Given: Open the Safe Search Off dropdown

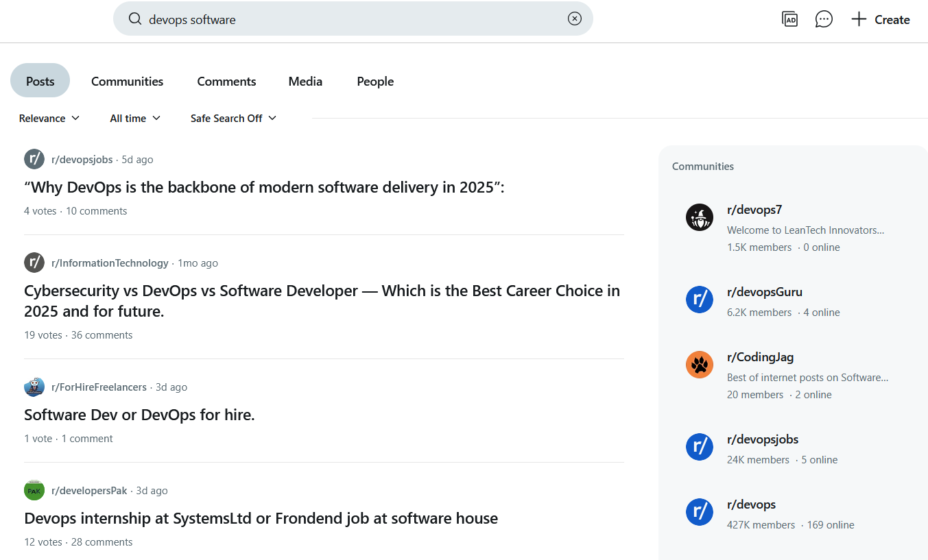Looking at the screenshot, I should pyautogui.click(x=233, y=118).
